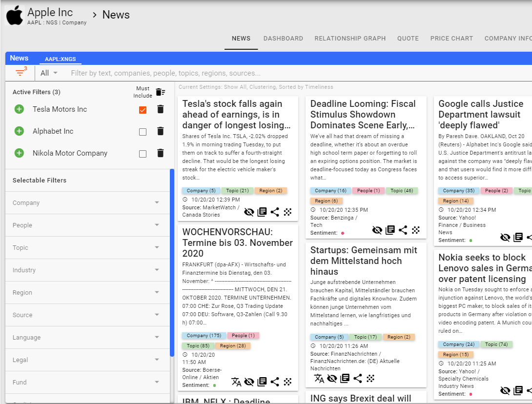The width and height of the screenshot is (532, 404).
Task: Open the Deadline Looming Fiscal Stimulus headline
Action: (363, 115)
